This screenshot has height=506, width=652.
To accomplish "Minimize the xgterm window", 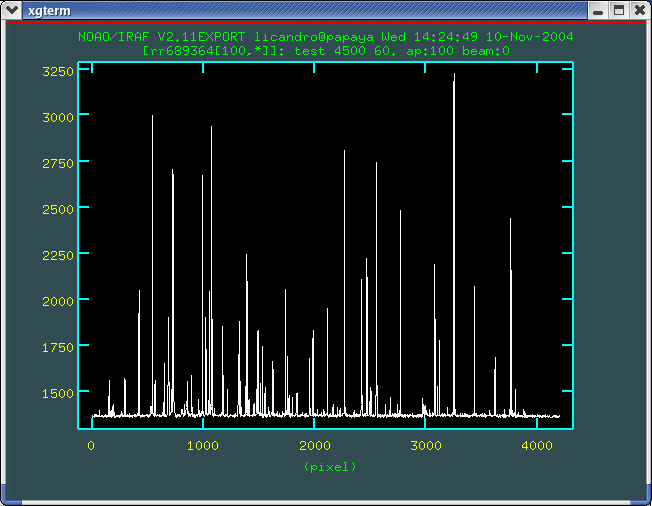I will coord(597,10).
